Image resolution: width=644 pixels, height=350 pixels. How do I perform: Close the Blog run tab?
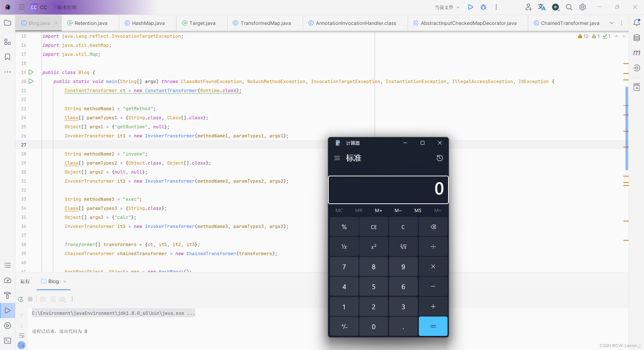(x=65, y=282)
